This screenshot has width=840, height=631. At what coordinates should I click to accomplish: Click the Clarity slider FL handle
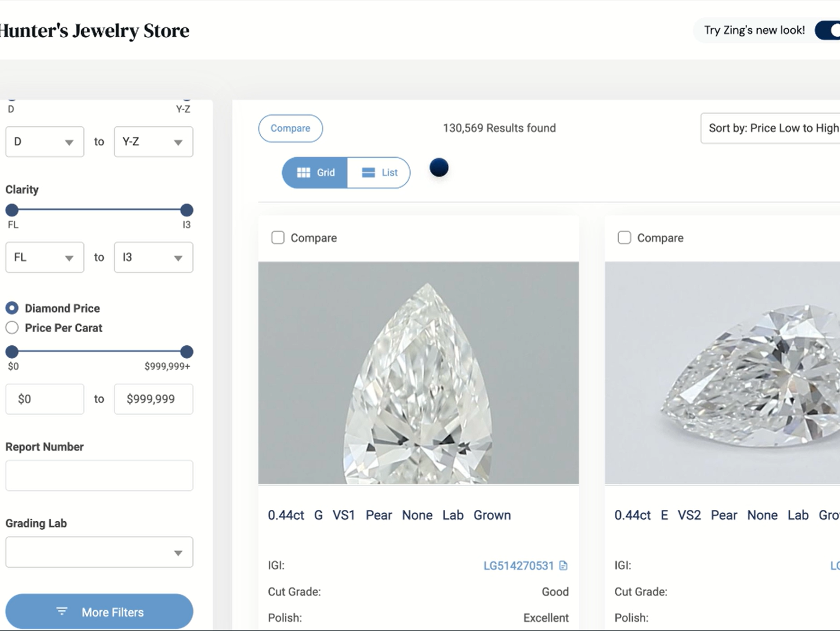pyautogui.click(x=12, y=210)
